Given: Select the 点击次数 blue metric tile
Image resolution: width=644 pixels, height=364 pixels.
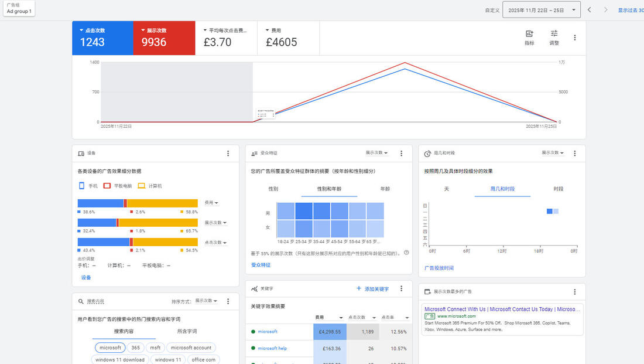Looking at the screenshot, I should [x=102, y=38].
